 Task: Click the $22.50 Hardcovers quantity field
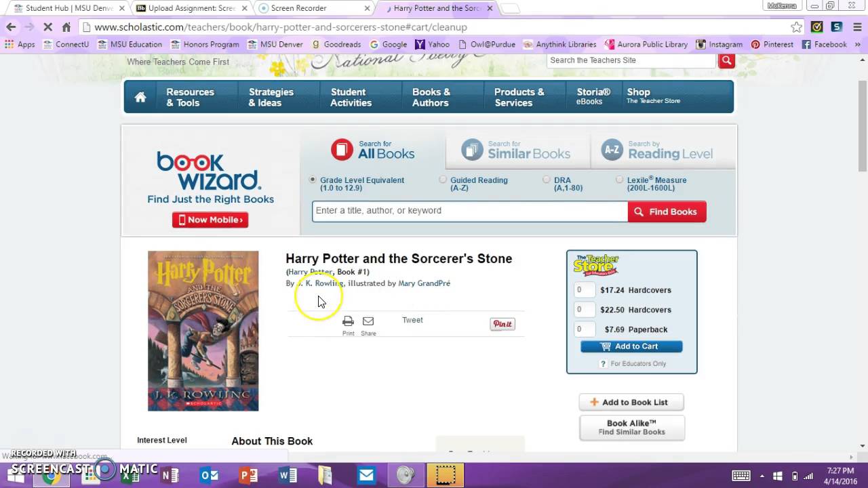(584, 310)
